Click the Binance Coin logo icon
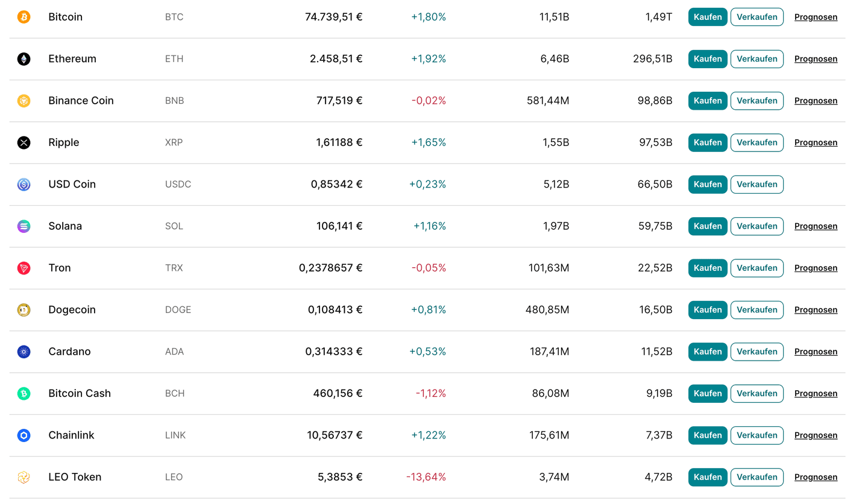This screenshot has width=868, height=503. [24, 101]
